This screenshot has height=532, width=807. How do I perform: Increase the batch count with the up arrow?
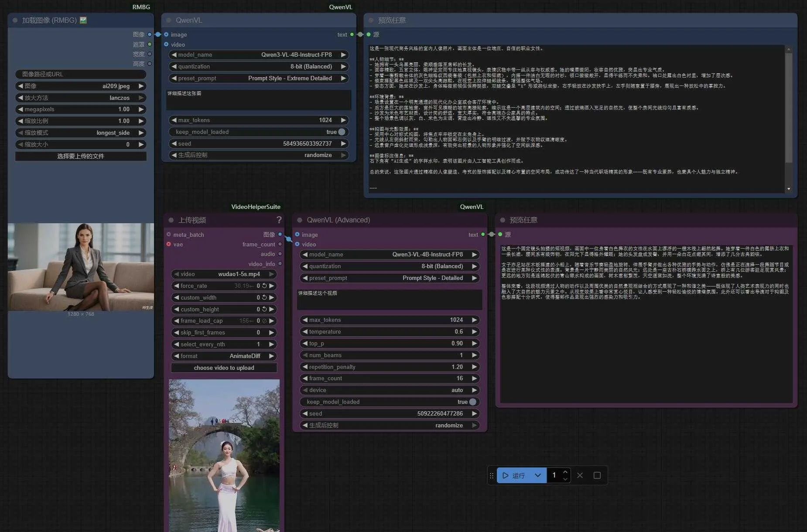tap(565, 472)
